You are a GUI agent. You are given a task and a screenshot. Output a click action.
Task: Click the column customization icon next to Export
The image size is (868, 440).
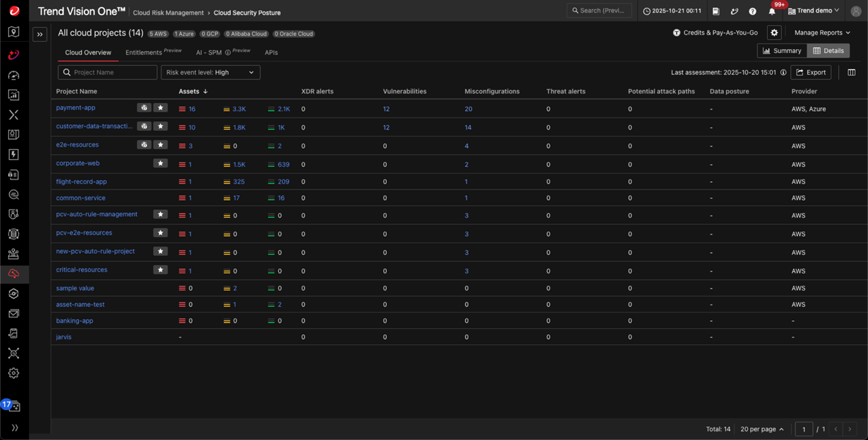[851, 73]
